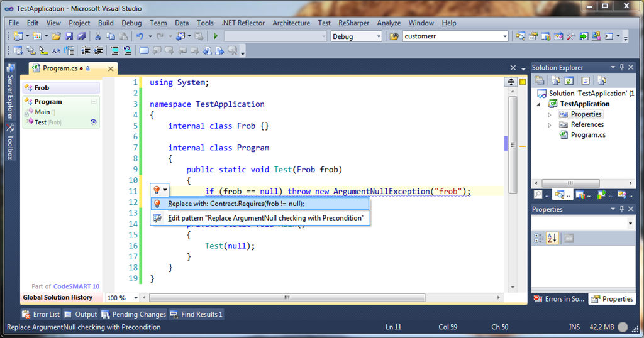
Task: Click the Categorized icon in Properties panel
Action: pyautogui.click(x=539, y=238)
